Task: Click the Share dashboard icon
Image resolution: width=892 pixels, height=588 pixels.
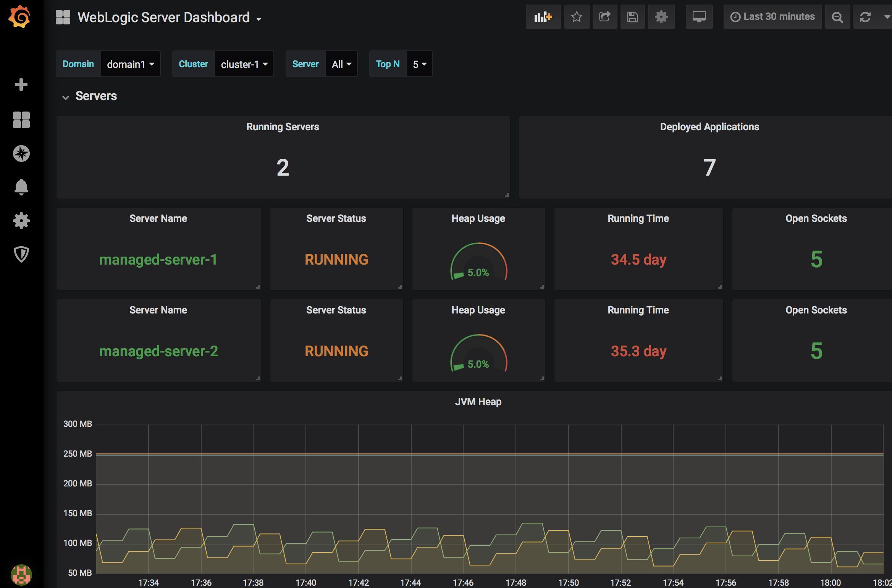Action: coord(604,17)
